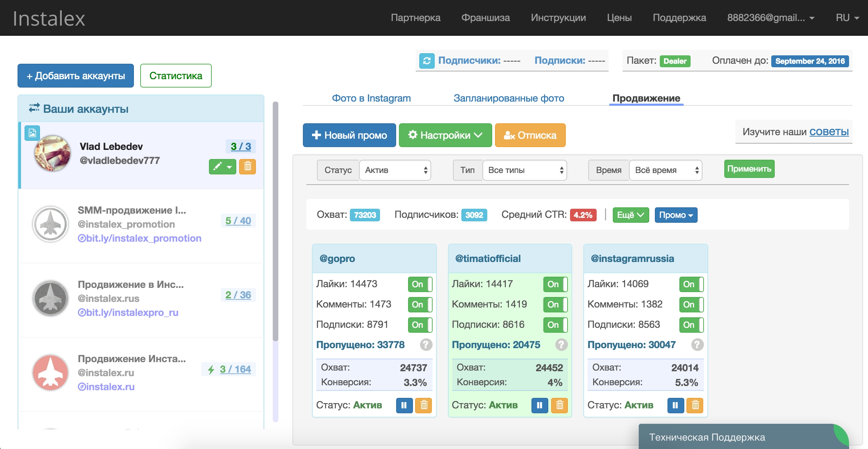This screenshot has height=449, width=868.
Task: Delete the Vlad Lebedev account with trash icon
Action: (247, 166)
